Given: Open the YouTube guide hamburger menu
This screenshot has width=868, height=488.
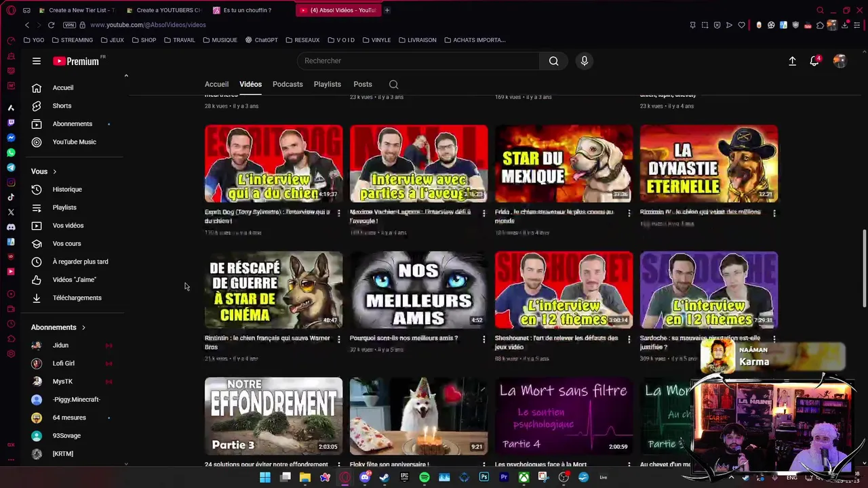Looking at the screenshot, I should coord(37,61).
